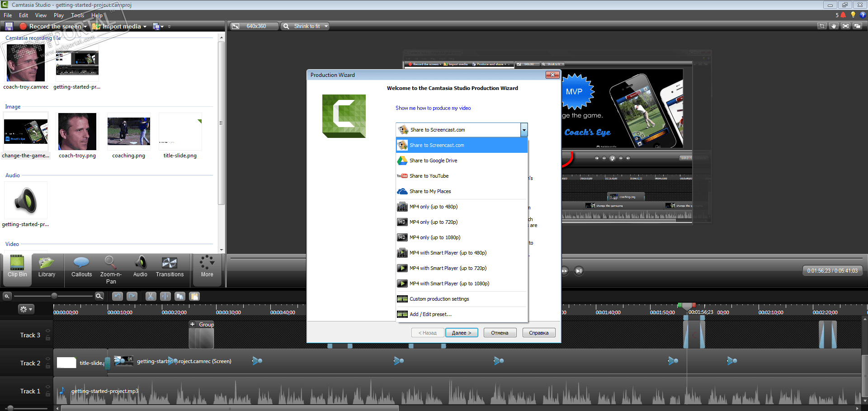Open the View menu
868x411 pixels.
[x=41, y=15]
